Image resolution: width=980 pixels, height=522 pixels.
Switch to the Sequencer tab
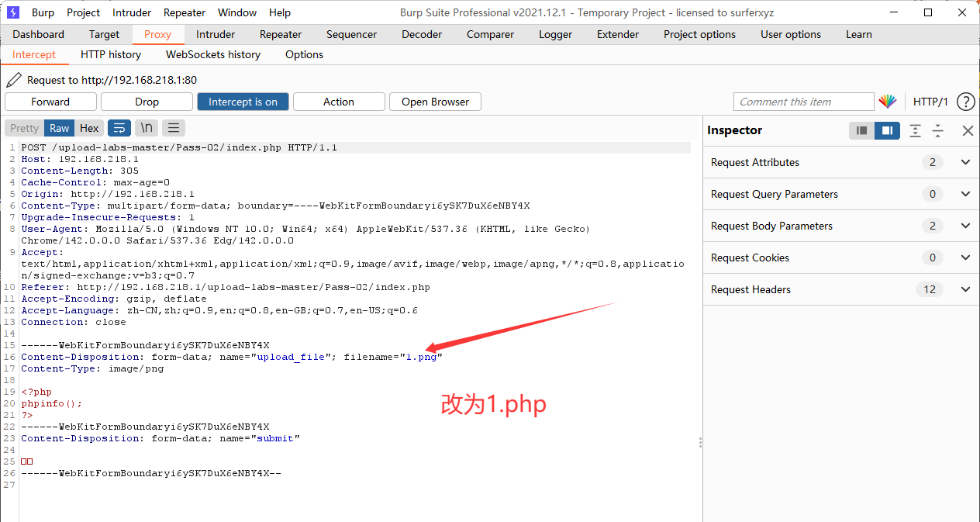coord(351,34)
